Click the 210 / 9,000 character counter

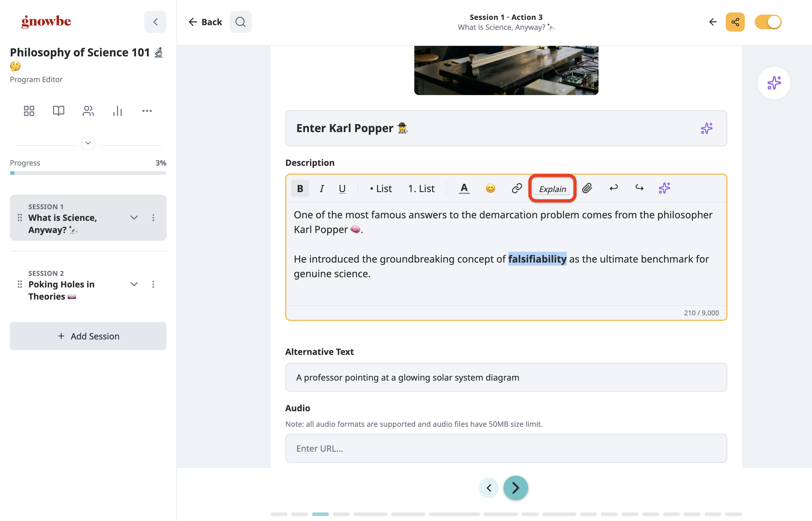click(701, 313)
